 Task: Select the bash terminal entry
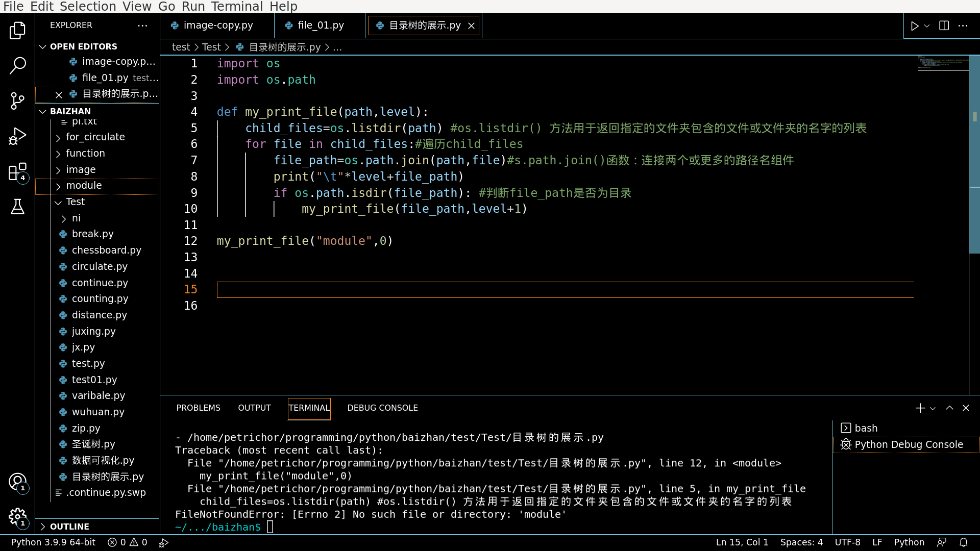[x=906, y=428]
